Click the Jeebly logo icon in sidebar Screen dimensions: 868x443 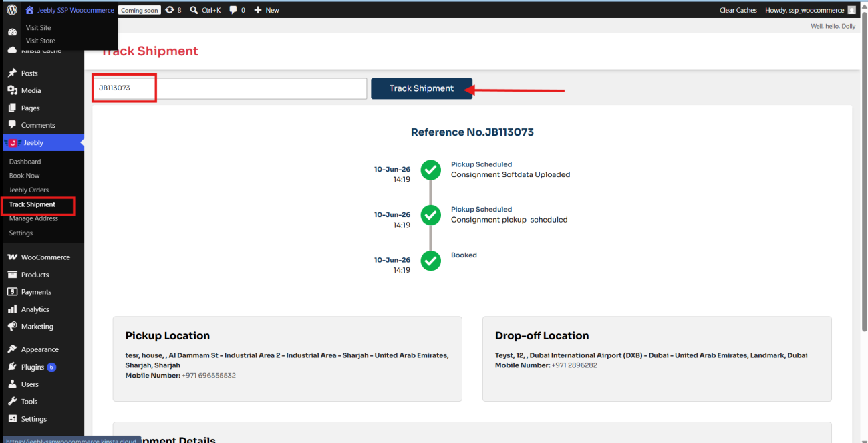(12, 142)
